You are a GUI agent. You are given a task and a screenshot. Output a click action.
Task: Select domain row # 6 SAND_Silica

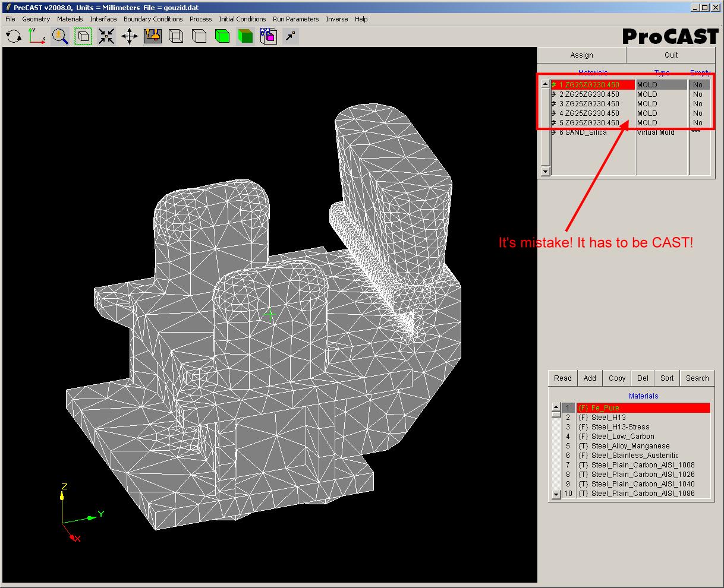click(x=593, y=132)
